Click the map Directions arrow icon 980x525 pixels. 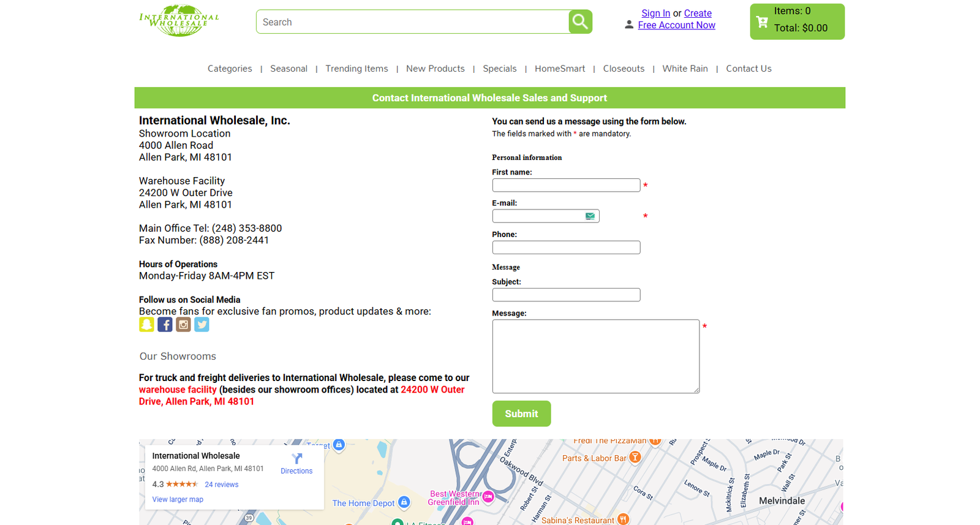point(297,459)
